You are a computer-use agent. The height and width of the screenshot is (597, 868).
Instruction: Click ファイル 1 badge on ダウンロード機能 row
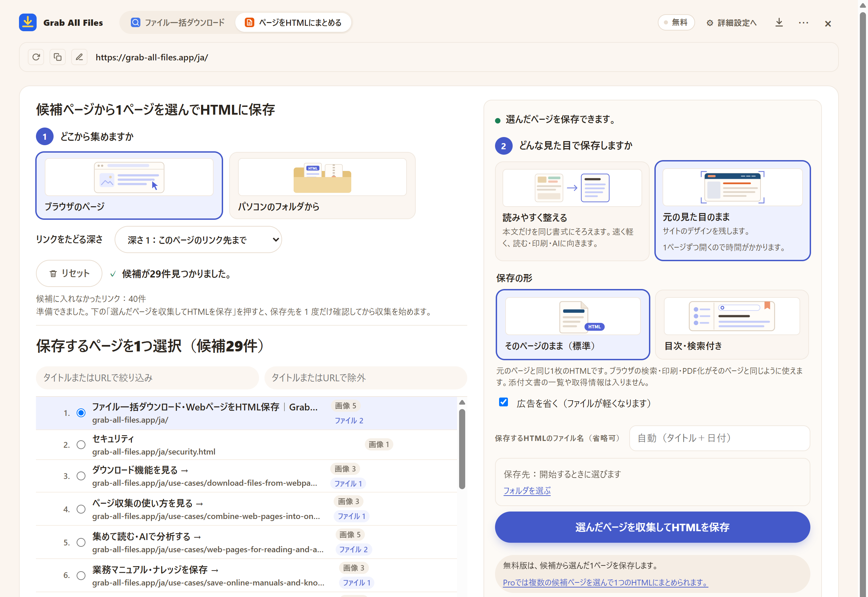pyautogui.click(x=348, y=484)
